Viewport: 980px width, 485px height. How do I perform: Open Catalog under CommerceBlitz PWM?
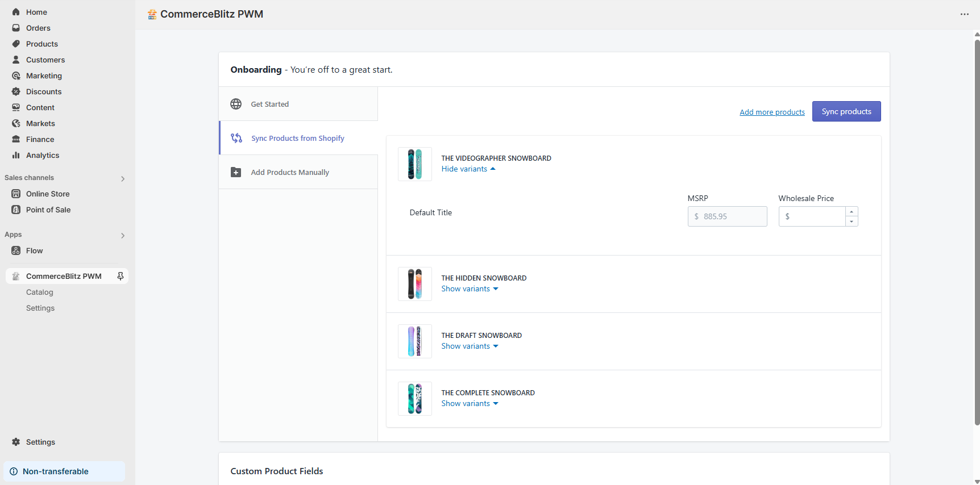pyautogui.click(x=40, y=292)
